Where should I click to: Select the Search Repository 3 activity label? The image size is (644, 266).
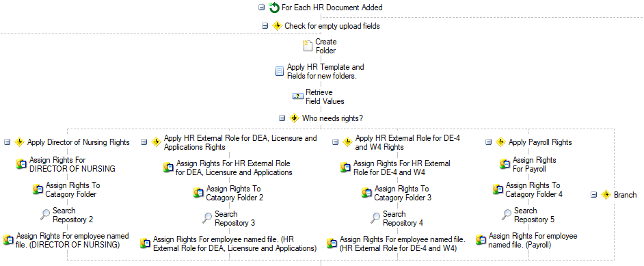[x=234, y=218]
